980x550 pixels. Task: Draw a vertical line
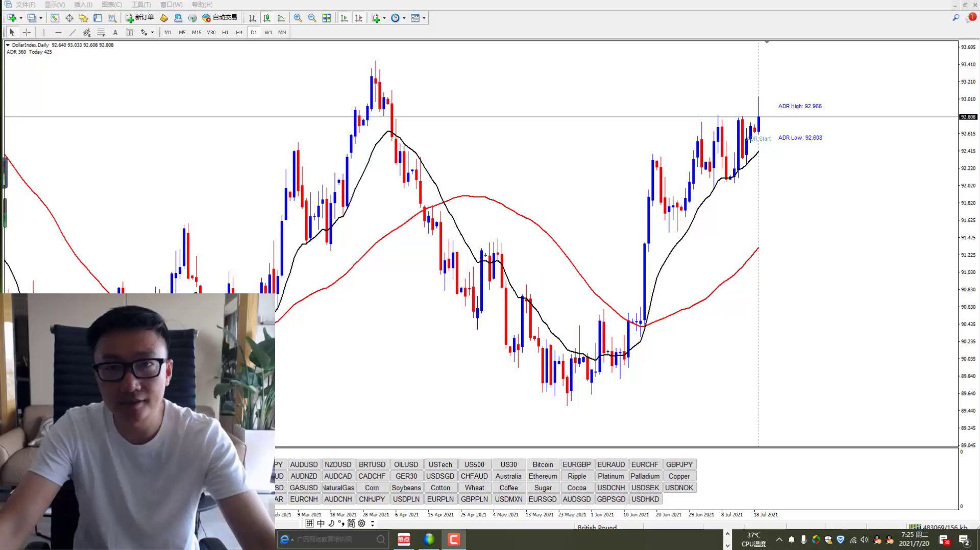[44, 32]
